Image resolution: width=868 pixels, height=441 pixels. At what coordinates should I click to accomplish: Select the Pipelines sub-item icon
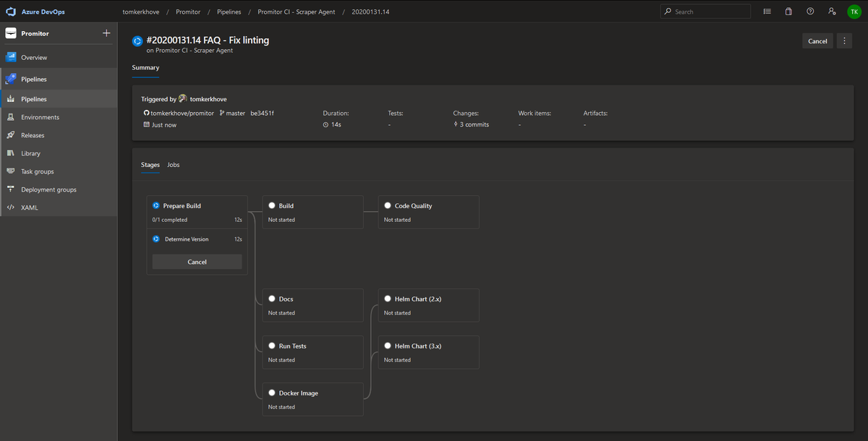coord(11,99)
